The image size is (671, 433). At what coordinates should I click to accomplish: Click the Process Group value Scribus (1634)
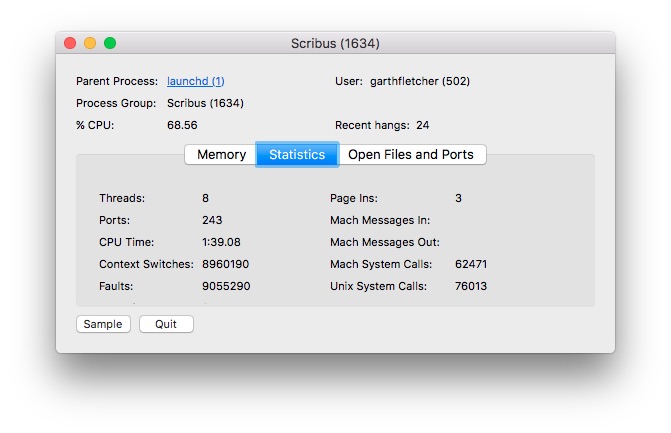pyautogui.click(x=205, y=103)
